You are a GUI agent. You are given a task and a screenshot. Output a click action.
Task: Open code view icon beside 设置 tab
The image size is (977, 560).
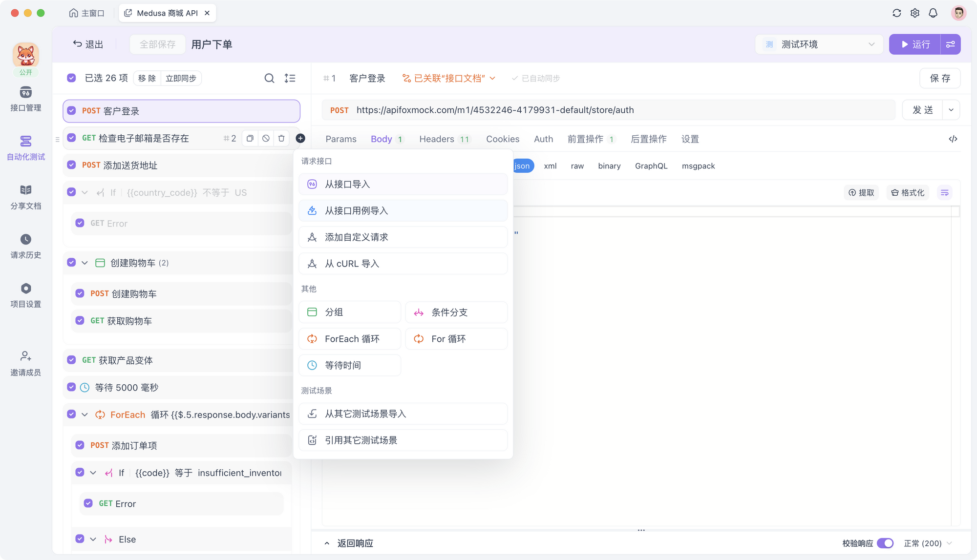pos(953,139)
